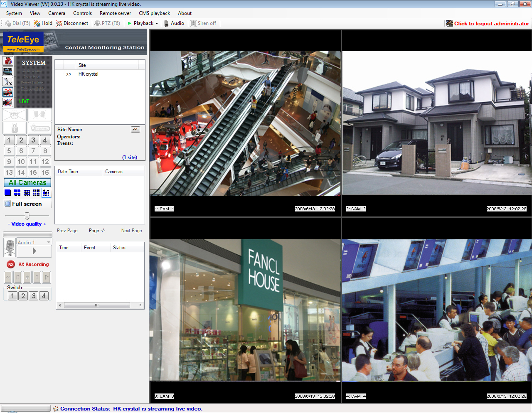Click Switch button 1
This screenshot has width=532, height=413.
point(12,296)
